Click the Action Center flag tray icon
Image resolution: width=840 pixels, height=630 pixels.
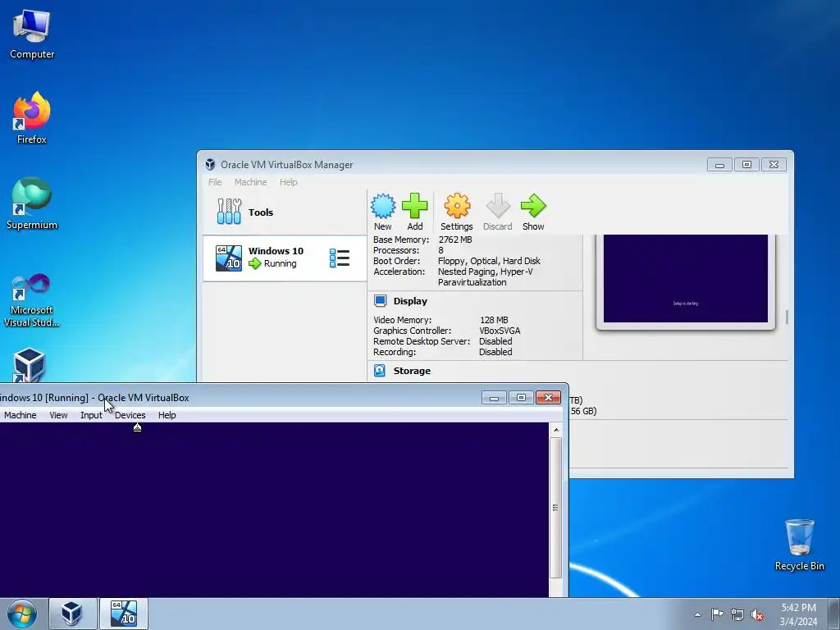pos(717,614)
